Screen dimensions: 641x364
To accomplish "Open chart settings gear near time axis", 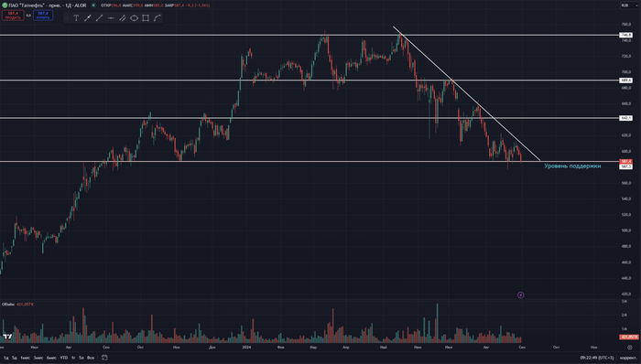I will [630, 348].
